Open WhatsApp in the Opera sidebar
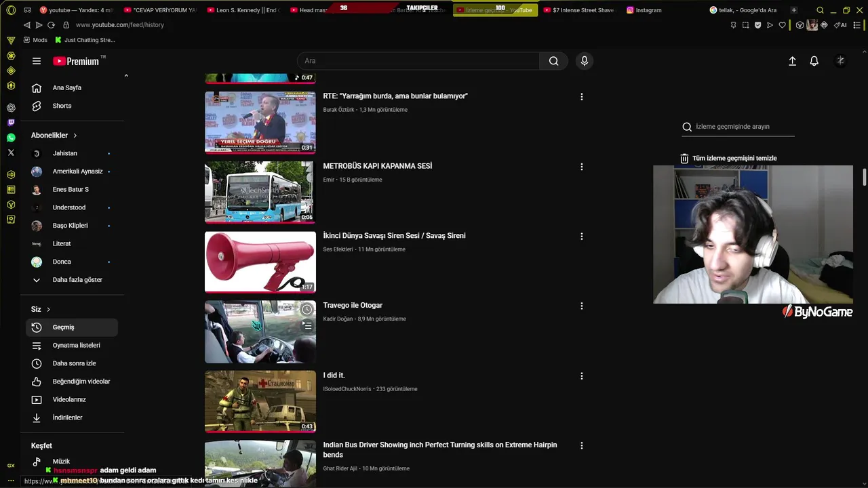This screenshot has width=868, height=488. point(11,138)
